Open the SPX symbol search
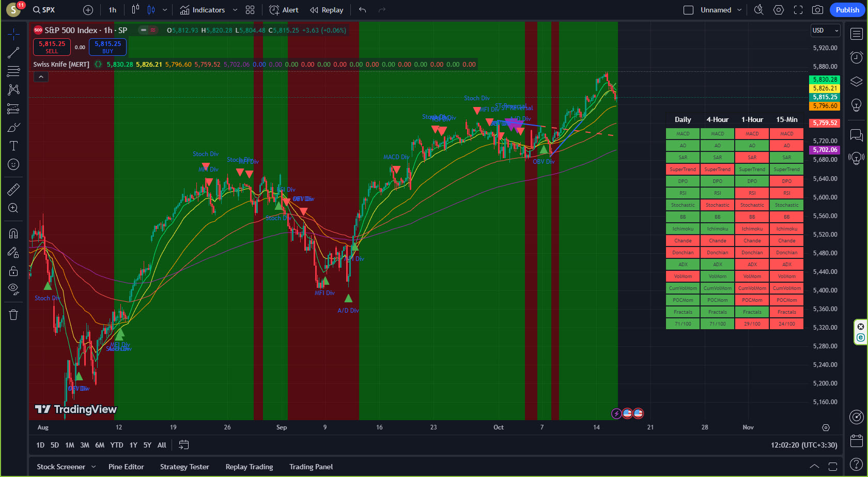The height and width of the screenshot is (477, 868). 44,10
